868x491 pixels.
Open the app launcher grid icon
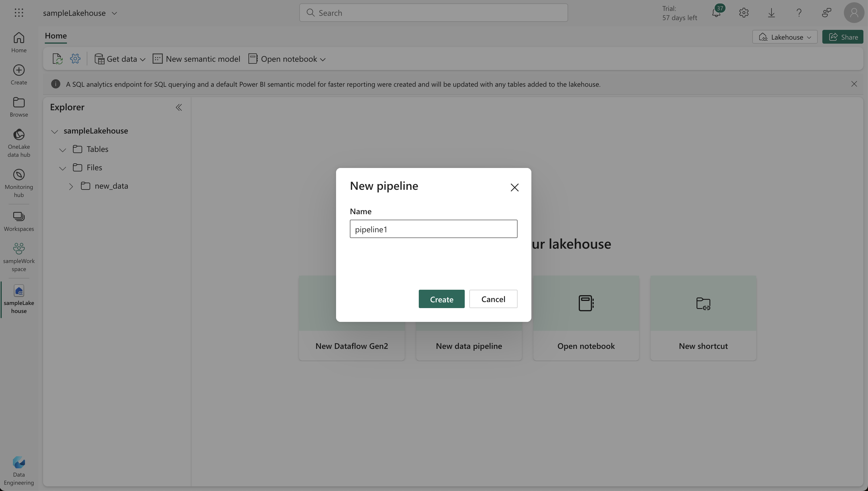pyautogui.click(x=19, y=13)
